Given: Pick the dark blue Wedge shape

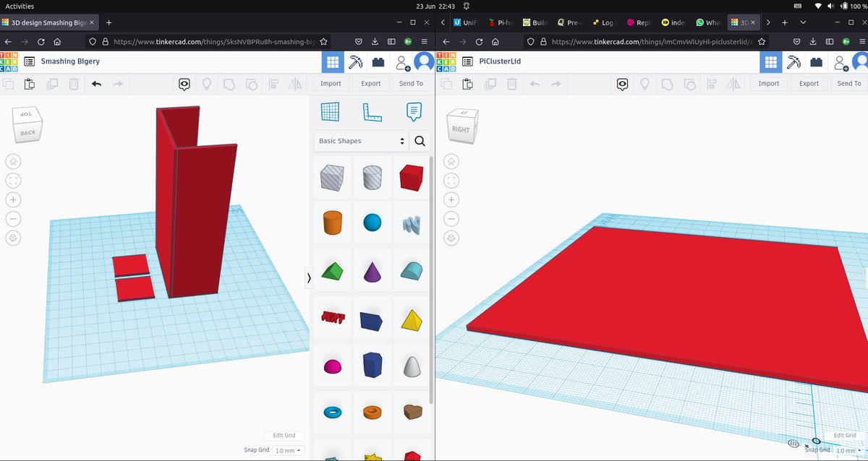Looking at the screenshot, I should pos(372,321).
